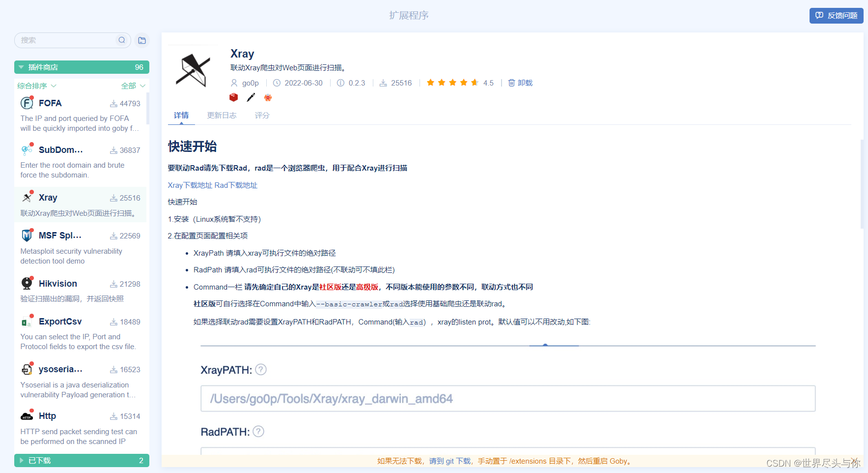This screenshot has height=473, width=868.
Task: Switch to the 评分 tab
Action: 262,115
